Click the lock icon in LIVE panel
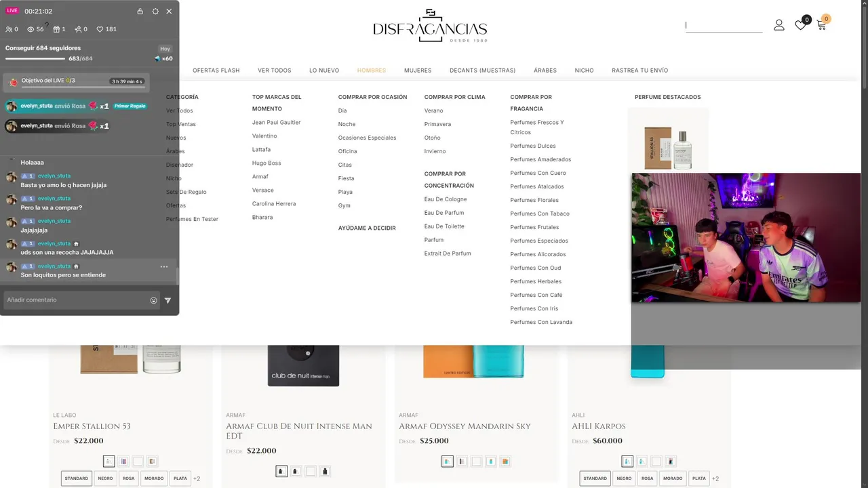 [140, 12]
